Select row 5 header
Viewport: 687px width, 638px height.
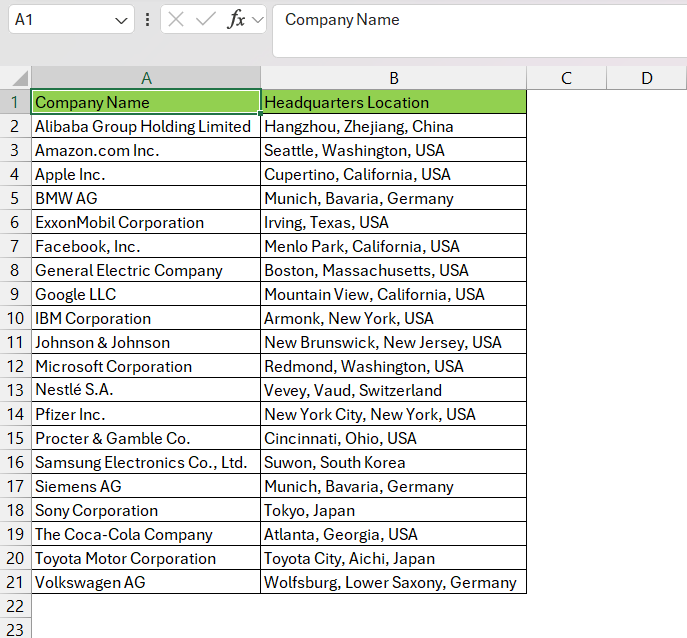click(15, 198)
